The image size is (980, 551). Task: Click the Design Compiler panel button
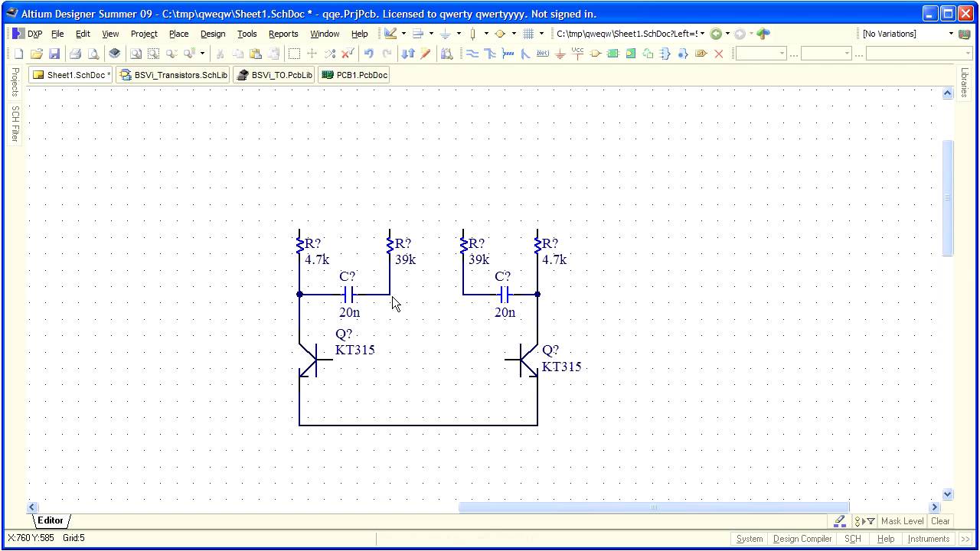pos(802,539)
